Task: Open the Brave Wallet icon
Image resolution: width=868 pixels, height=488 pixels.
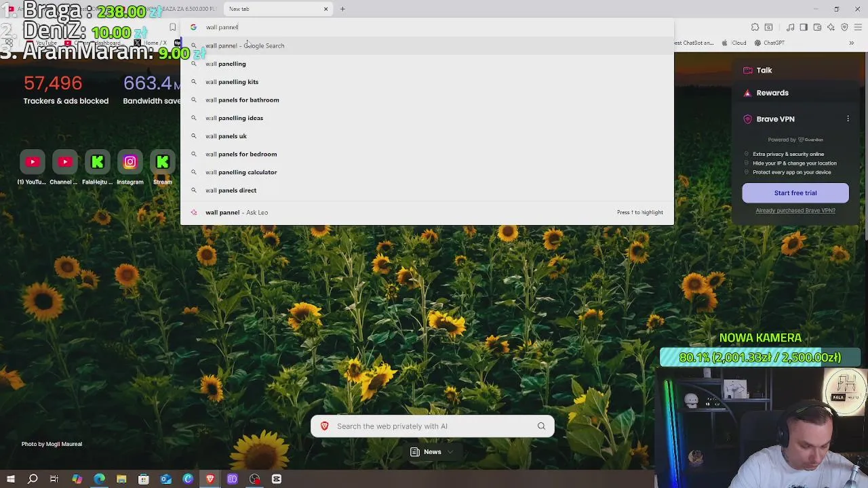Action: coord(817,27)
